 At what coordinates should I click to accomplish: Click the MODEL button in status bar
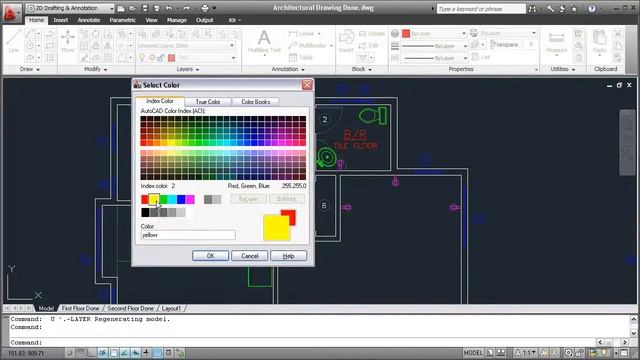click(x=473, y=353)
